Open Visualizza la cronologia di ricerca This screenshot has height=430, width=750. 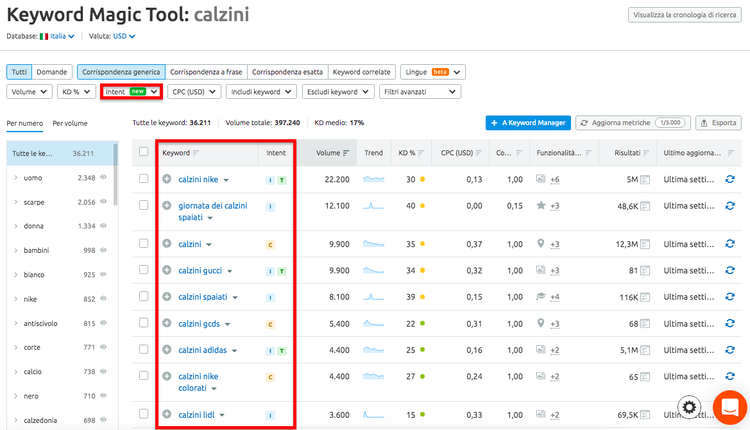684,15
